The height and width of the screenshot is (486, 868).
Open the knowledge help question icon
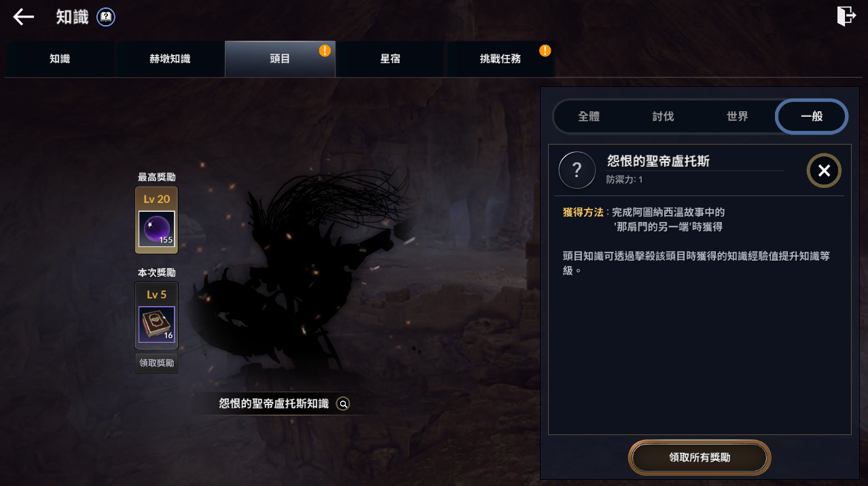(x=106, y=17)
